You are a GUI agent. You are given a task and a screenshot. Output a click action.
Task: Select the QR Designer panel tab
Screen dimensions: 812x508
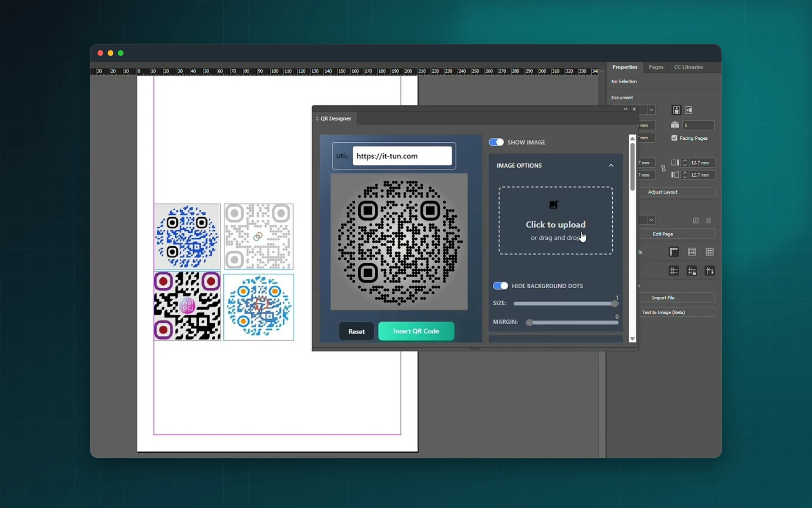coord(335,119)
